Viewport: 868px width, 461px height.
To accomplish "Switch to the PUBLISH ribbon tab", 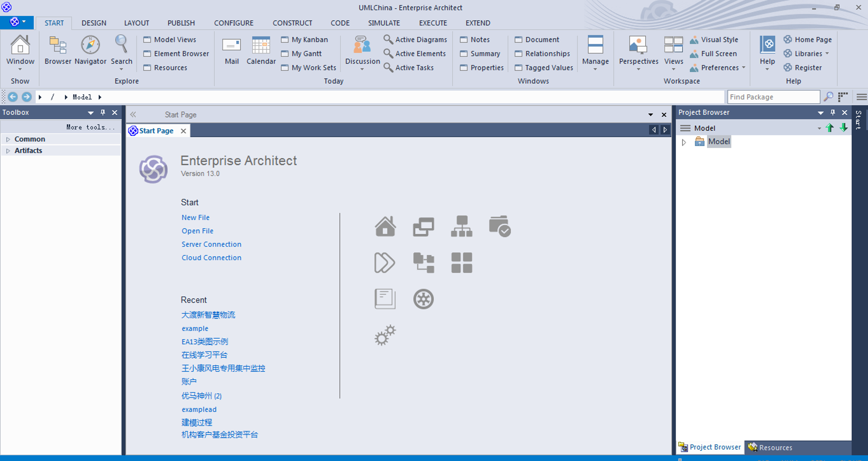I will click(181, 23).
